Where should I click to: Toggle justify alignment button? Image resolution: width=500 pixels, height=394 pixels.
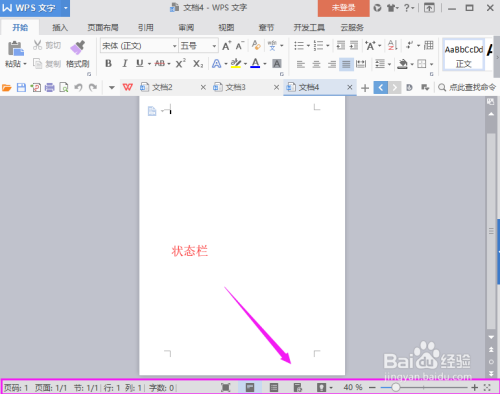pos(346,64)
